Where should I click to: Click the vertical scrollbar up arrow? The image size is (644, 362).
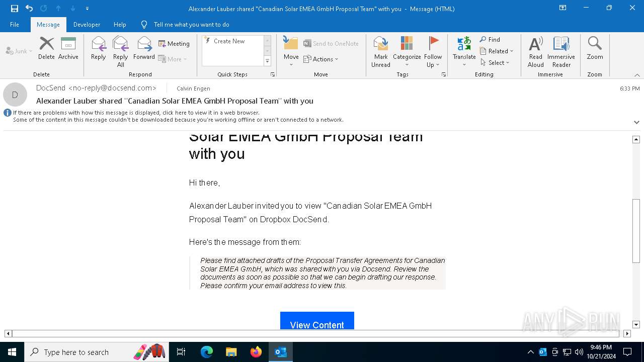(x=636, y=139)
